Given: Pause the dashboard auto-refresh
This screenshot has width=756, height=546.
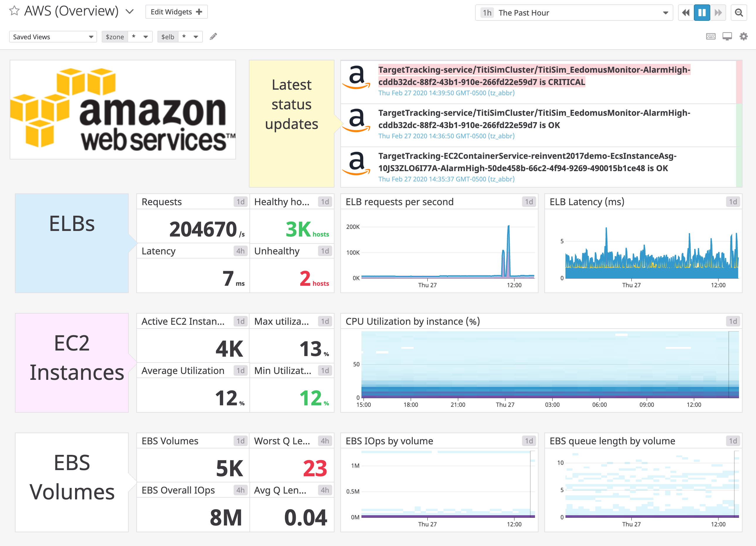Looking at the screenshot, I should 702,12.
